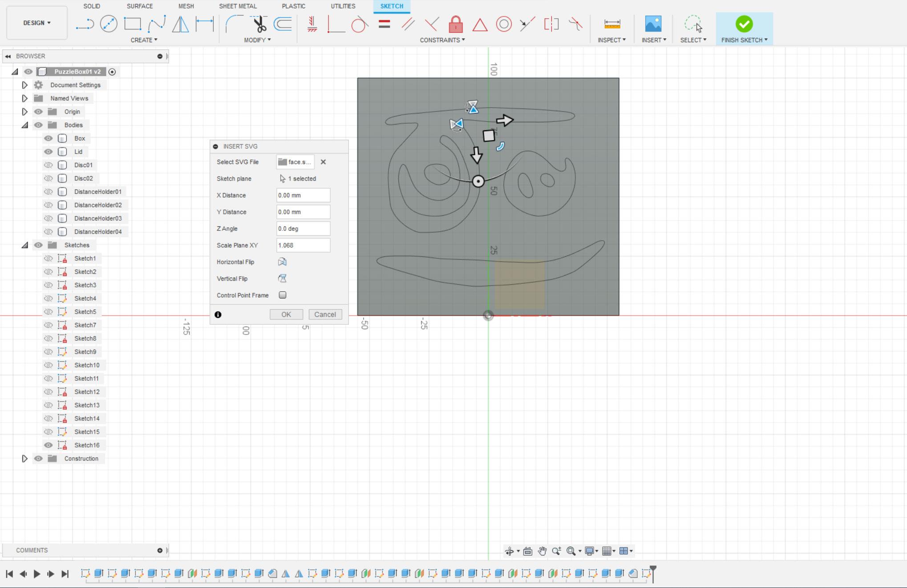907x588 pixels.
Task: Select the Line tool in Sketch toolbar
Action: tap(84, 24)
